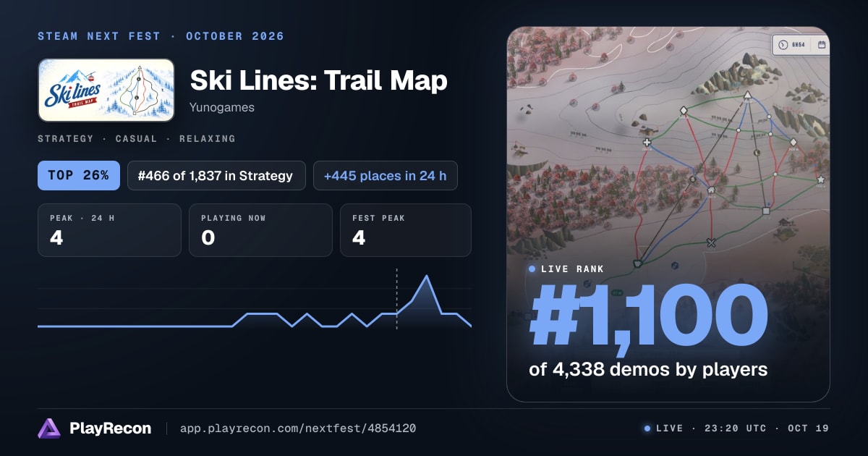Select the diamond node left of the summit
868x456 pixels.
[x=684, y=111]
